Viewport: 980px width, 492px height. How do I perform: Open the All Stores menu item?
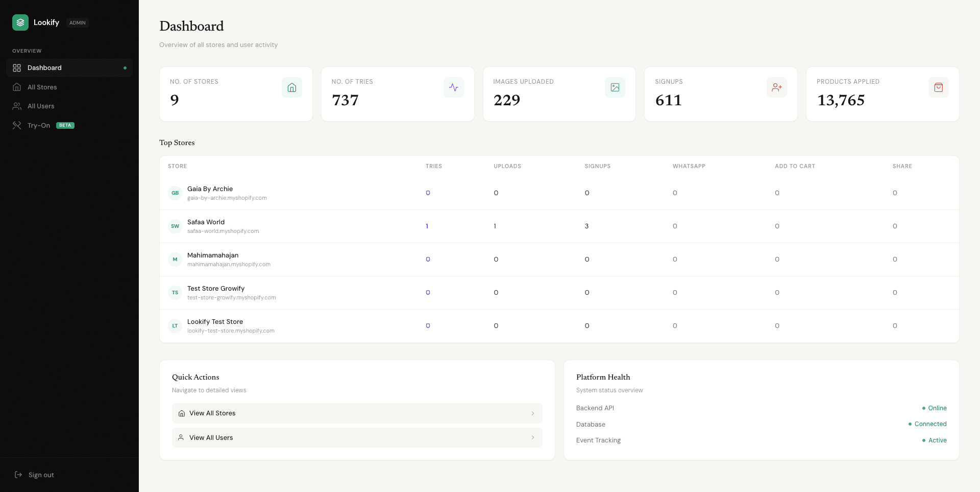[69, 87]
